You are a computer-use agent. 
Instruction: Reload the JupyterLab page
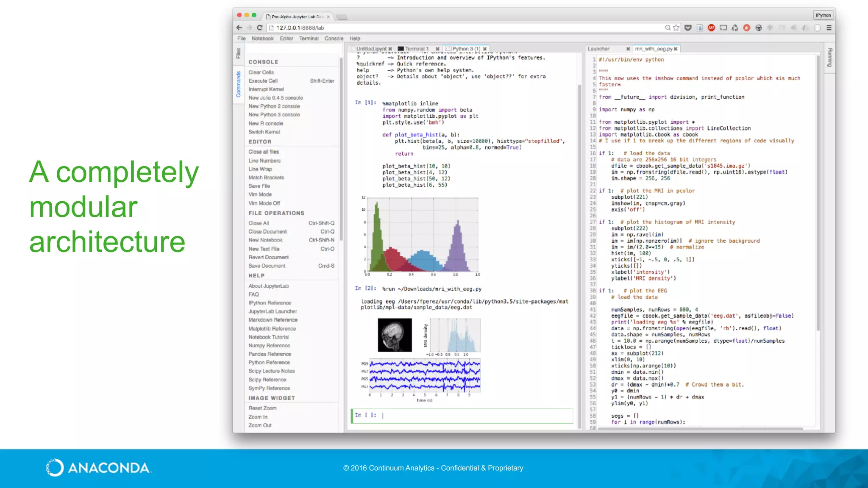pos(259,28)
